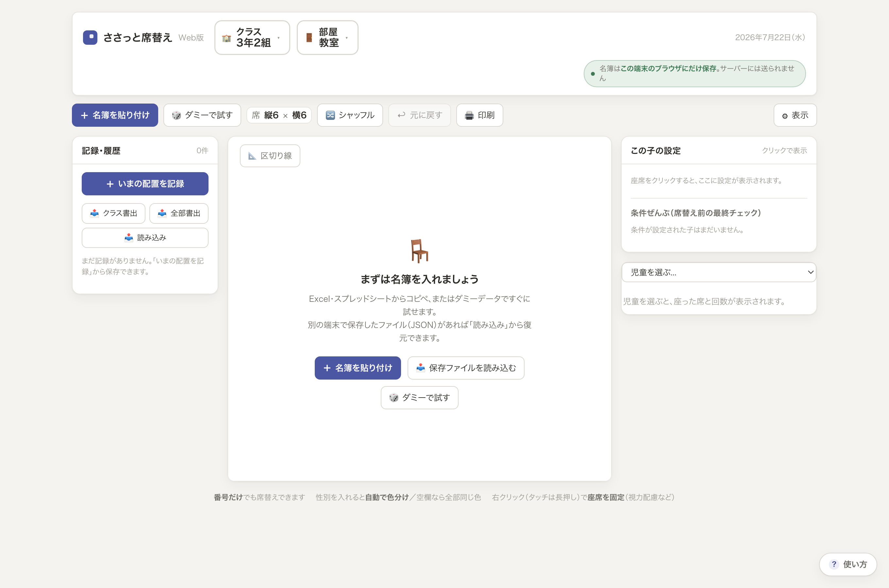Click the browser-only storage notice badge

tap(695, 73)
